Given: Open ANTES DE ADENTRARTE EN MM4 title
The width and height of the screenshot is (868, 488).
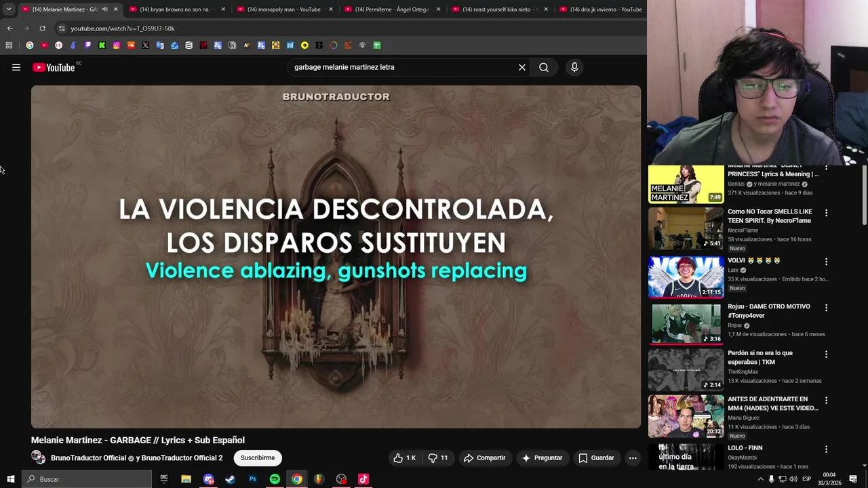Looking at the screenshot, I should (x=773, y=404).
